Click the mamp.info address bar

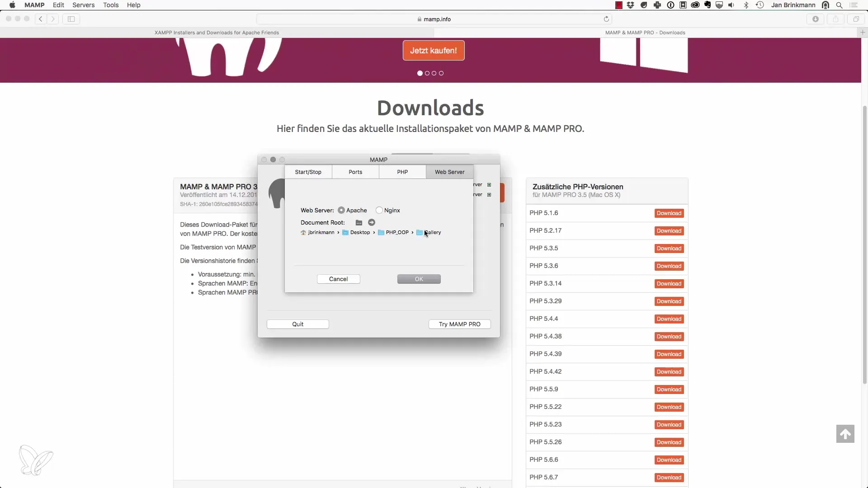(x=434, y=19)
